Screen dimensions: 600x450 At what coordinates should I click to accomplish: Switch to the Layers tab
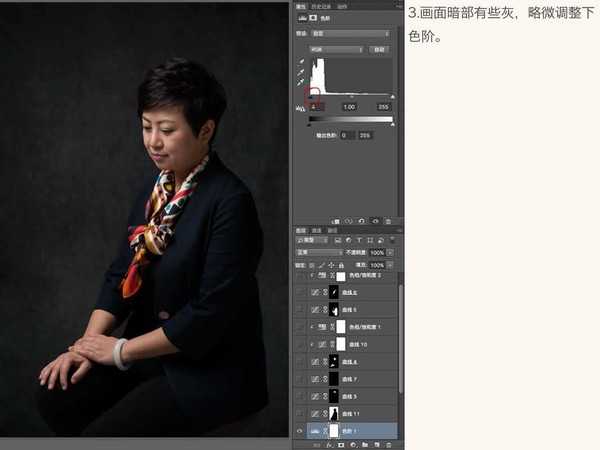click(301, 230)
